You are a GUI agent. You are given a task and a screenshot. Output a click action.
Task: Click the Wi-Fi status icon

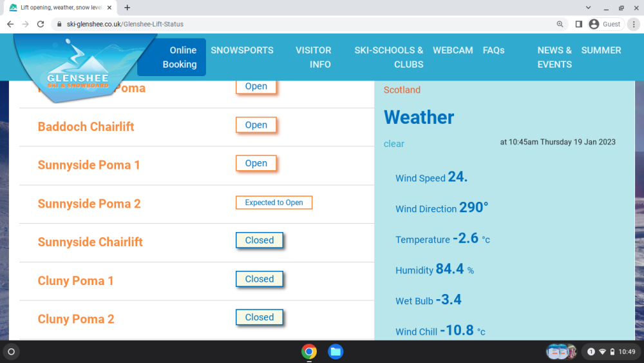pyautogui.click(x=603, y=351)
